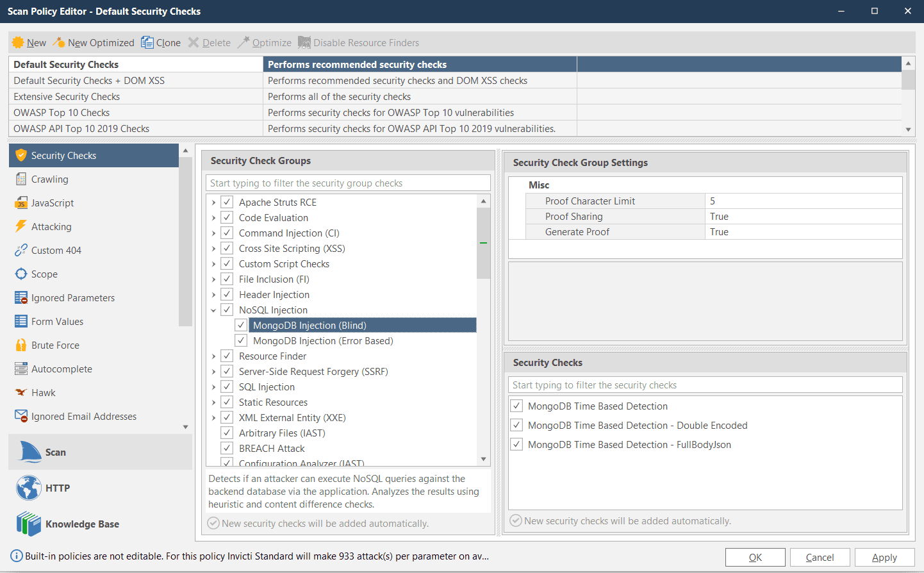Uncheck MongoDB Time Based Detection - Double Encoded
Viewport: 924px width, 573px height.
click(516, 424)
